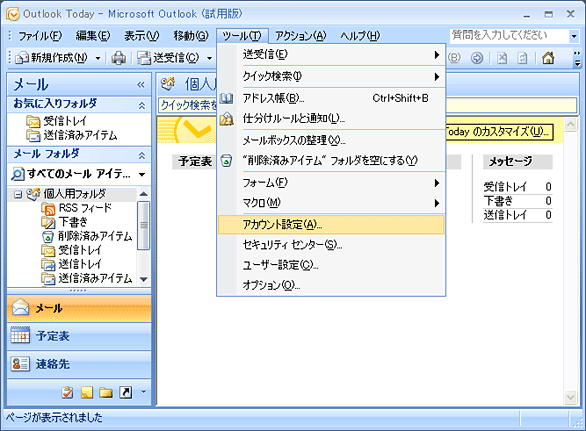Select 送信トレイ in the folder tree
586x431 pixels.
71,264
